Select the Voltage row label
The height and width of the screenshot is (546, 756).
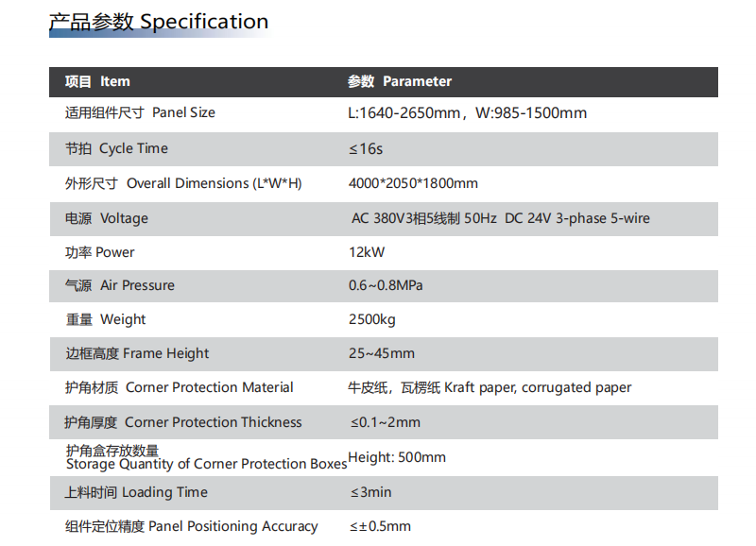[x=107, y=218]
